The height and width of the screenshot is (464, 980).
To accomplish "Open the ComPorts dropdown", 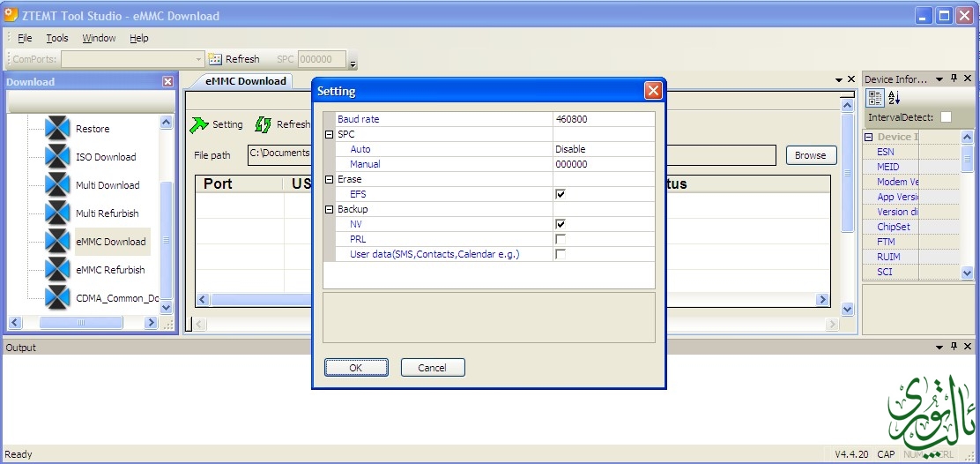I will click(199, 59).
